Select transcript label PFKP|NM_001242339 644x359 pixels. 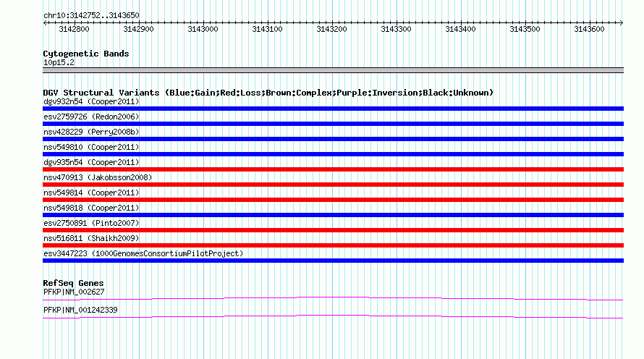(80, 310)
